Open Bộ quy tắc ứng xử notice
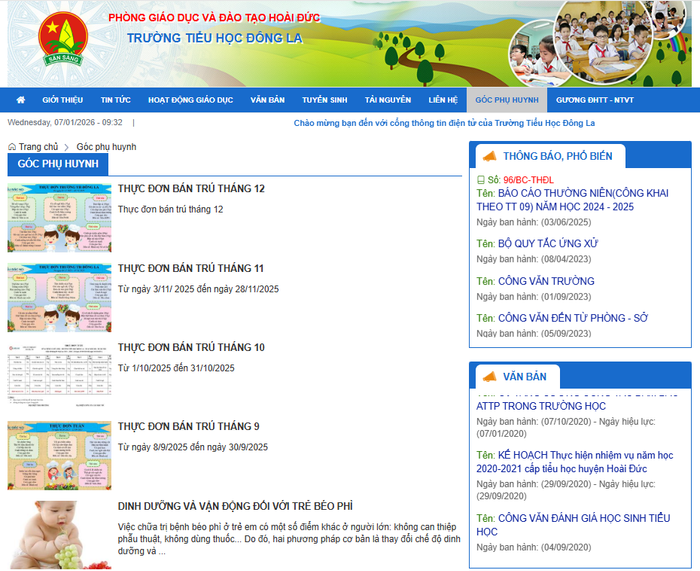Image resolution: width=700 pixels, height=571 pixels. (547, 243)
